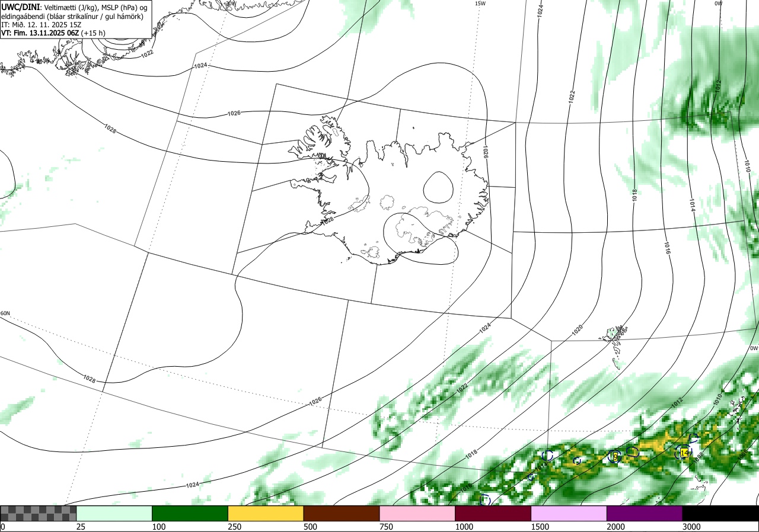759x532 pixels.
Task: Click the yellow "14" lightning marker
Action: 684,453
